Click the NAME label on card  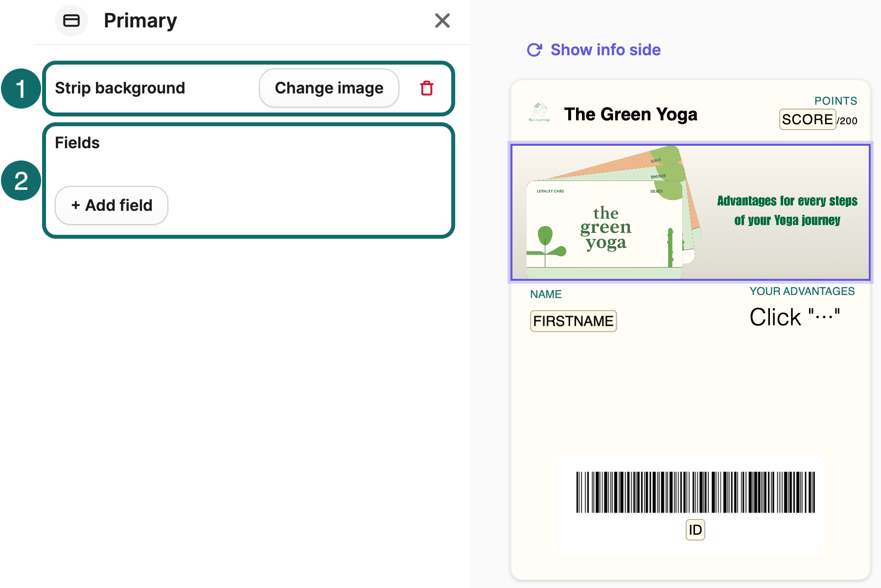pyautogui.click(x=546, y=294)
